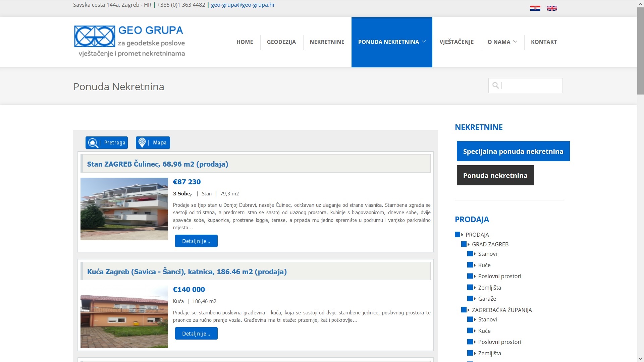Expand the O NAMA dropdown menu
The height and width of the screenshot is (362, 644).
tap(502, 42)
